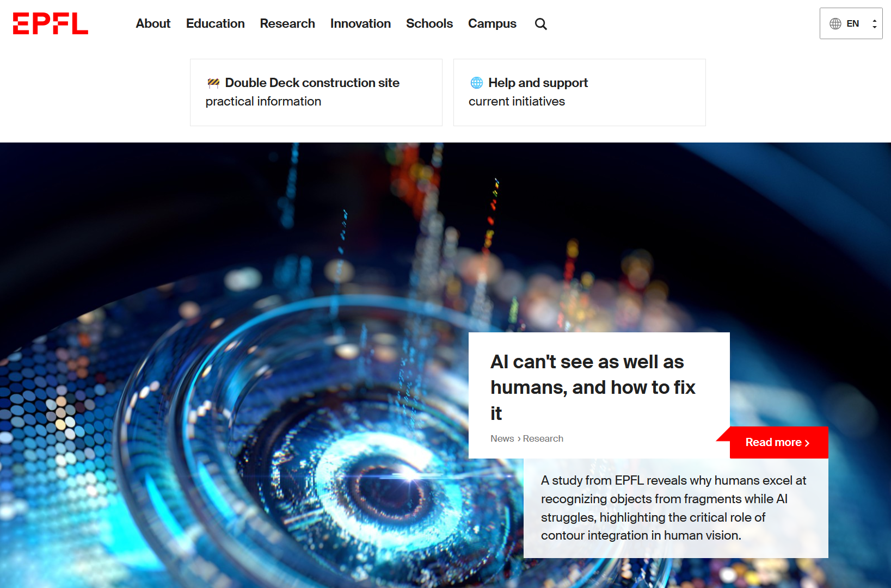Click the construction barrier icon
The height and width of the screenshot is (588, 891).
(x=213, y=83)
